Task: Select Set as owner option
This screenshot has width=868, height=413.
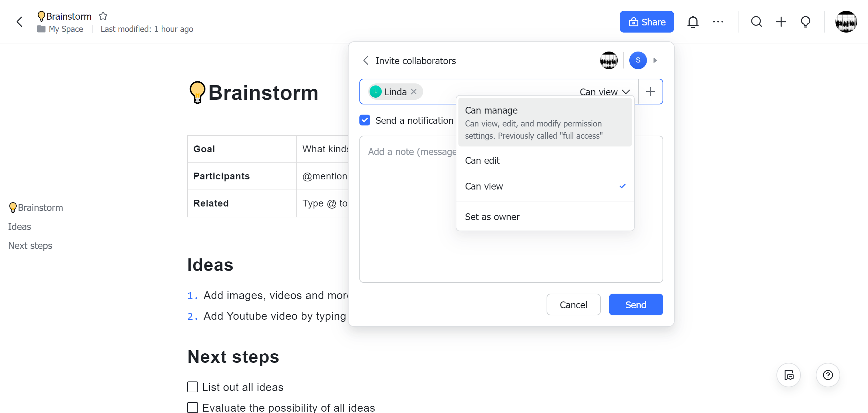Action: 492,216
